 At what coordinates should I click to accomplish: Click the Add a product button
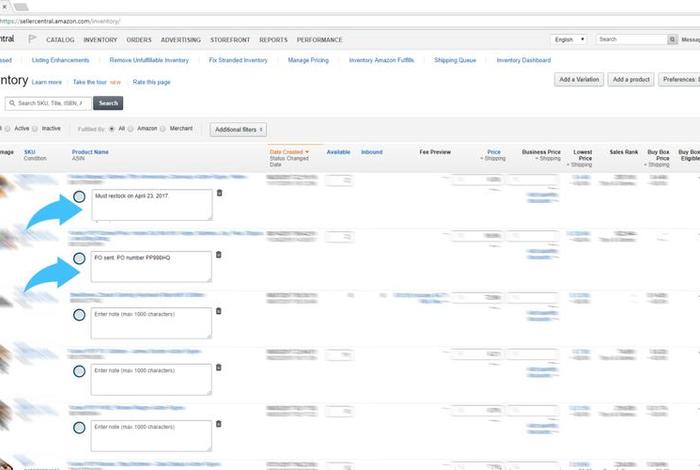[630, 79]
